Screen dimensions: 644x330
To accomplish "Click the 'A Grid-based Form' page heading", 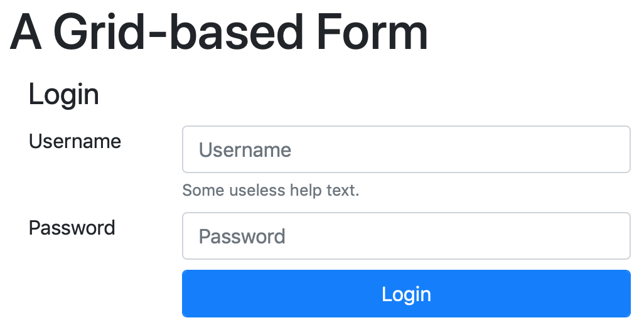I will pyautogui.click(x=218, y=32).
